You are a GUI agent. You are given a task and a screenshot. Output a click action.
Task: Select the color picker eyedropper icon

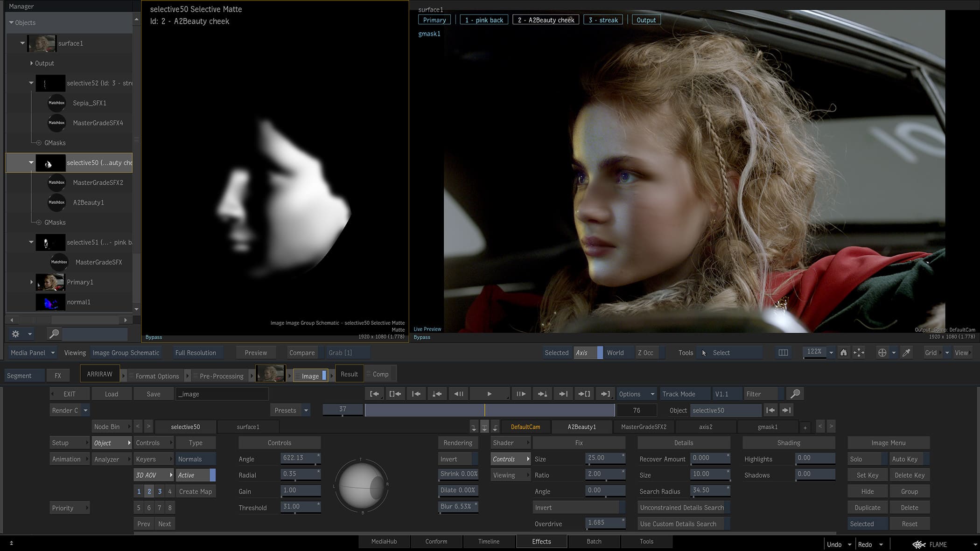click(x=906, y=353)
